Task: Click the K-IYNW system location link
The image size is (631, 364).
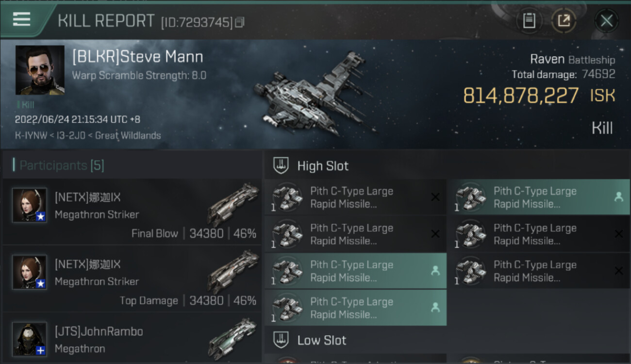Action: [x=27, y=135]
